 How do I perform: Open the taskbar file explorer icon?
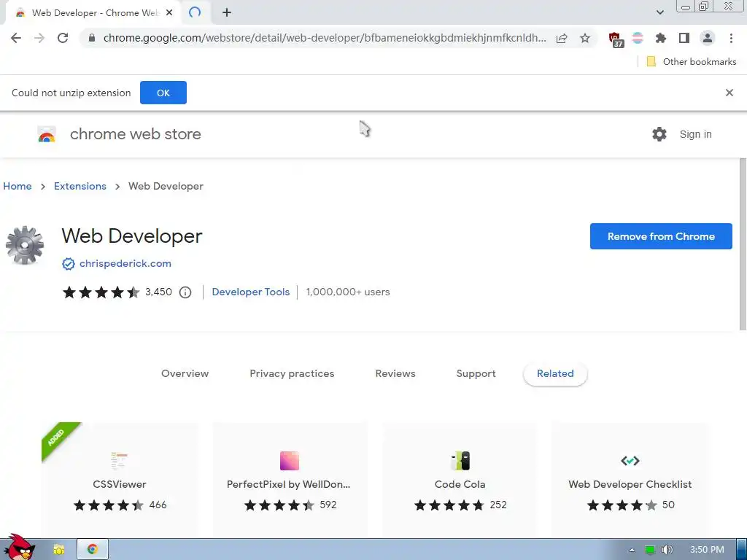coord(58,550)
